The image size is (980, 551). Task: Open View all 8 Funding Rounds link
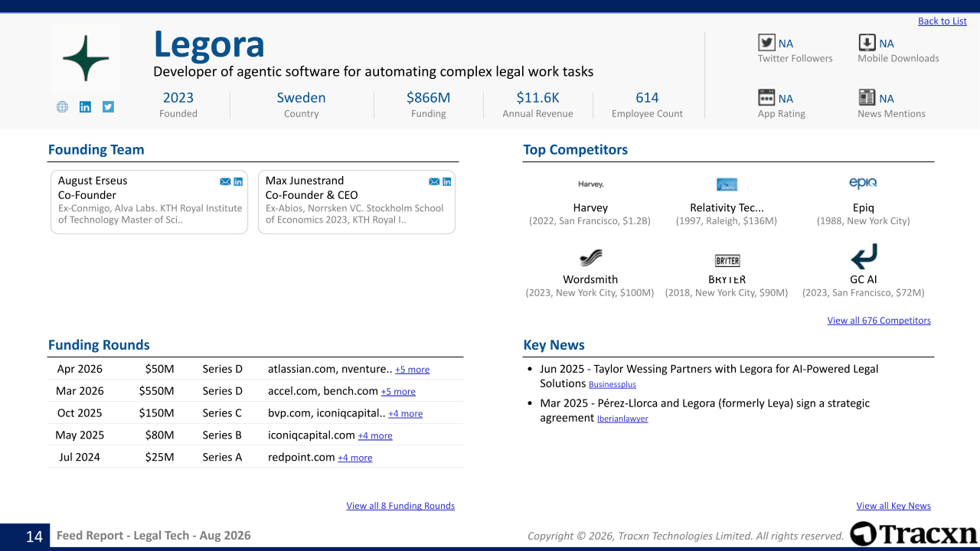coord(400,506)
